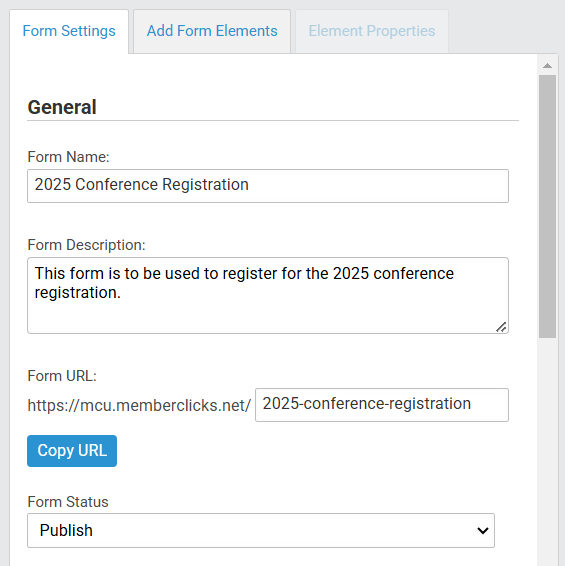Click the chevron arrow on Form Status select

click(483, 531)
